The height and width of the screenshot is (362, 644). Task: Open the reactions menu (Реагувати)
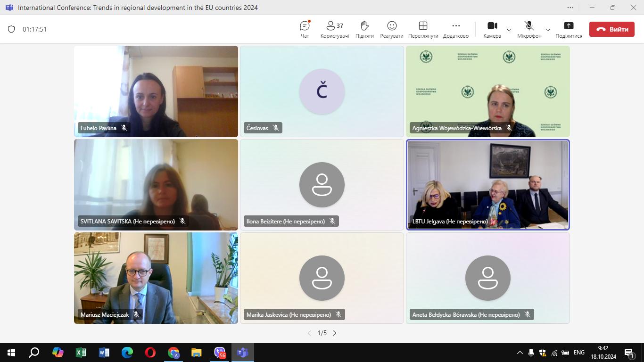point(391,29)
